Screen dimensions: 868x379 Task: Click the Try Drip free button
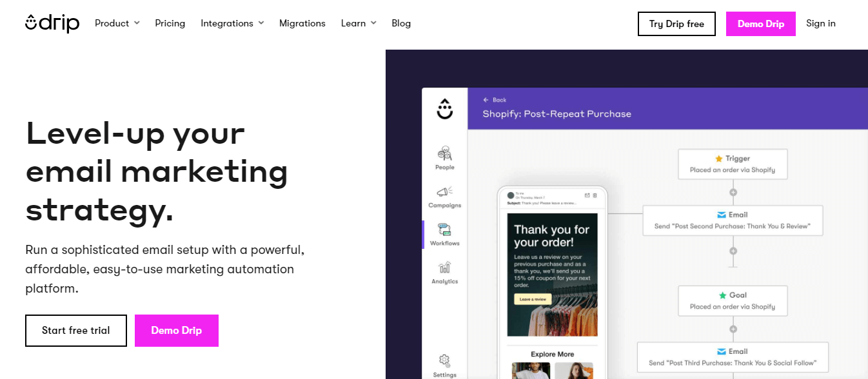point(676,24)
